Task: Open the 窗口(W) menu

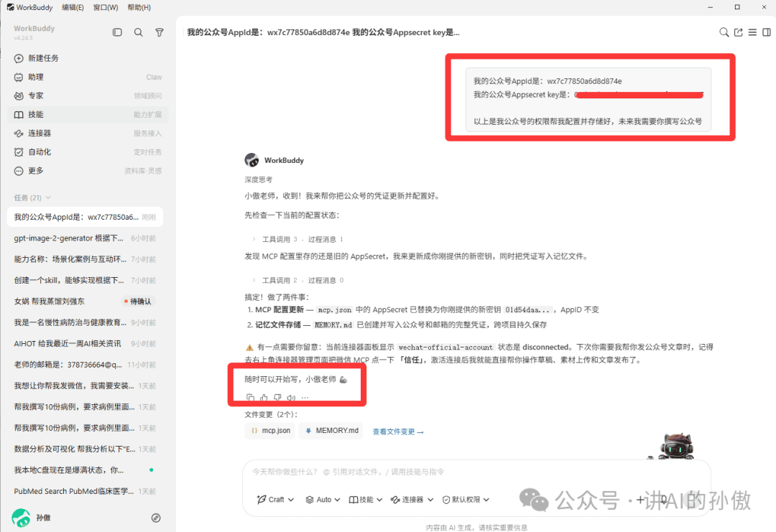Action: tap(106, 7)
